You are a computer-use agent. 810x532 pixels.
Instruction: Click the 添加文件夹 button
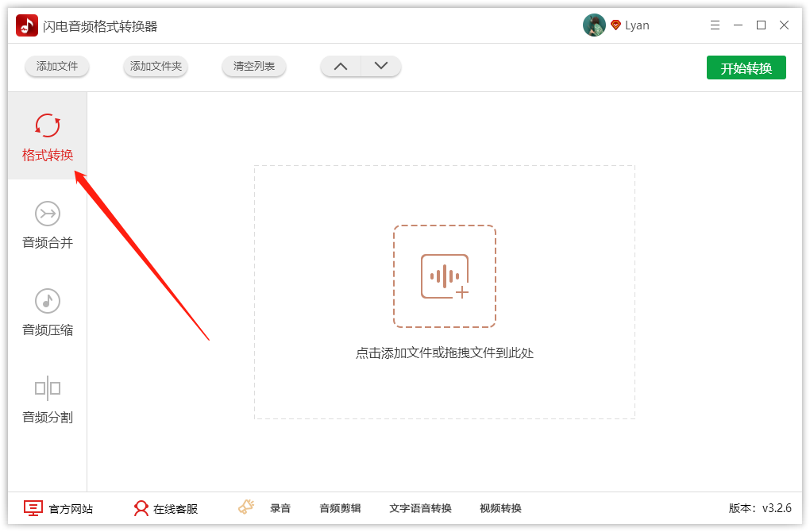point(156,66)
